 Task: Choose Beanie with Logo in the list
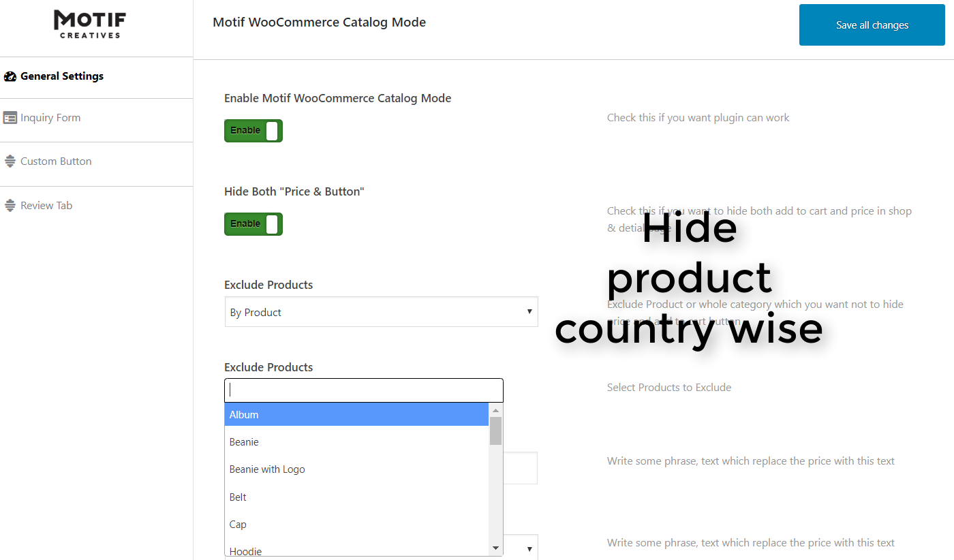pos(356,469)
